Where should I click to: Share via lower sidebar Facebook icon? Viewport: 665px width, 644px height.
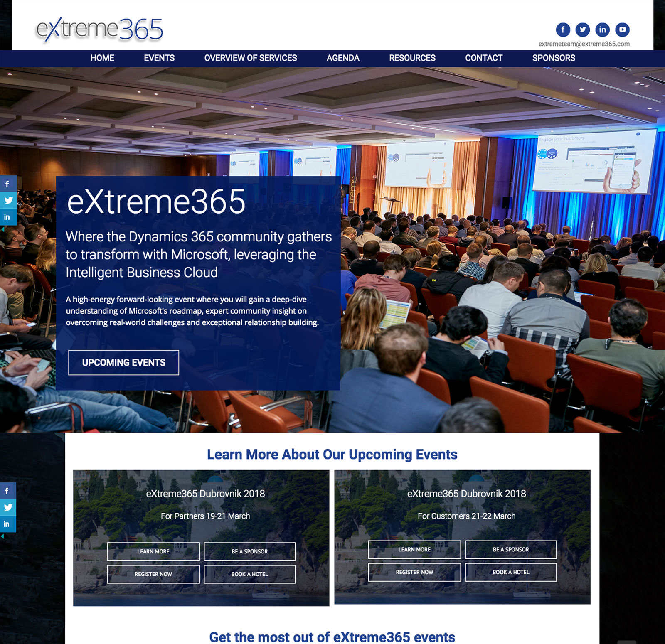coord(8,491)
